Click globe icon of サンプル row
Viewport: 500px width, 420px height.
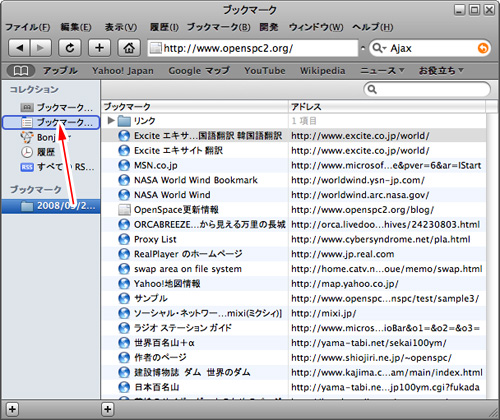click(x=124, y=298)
